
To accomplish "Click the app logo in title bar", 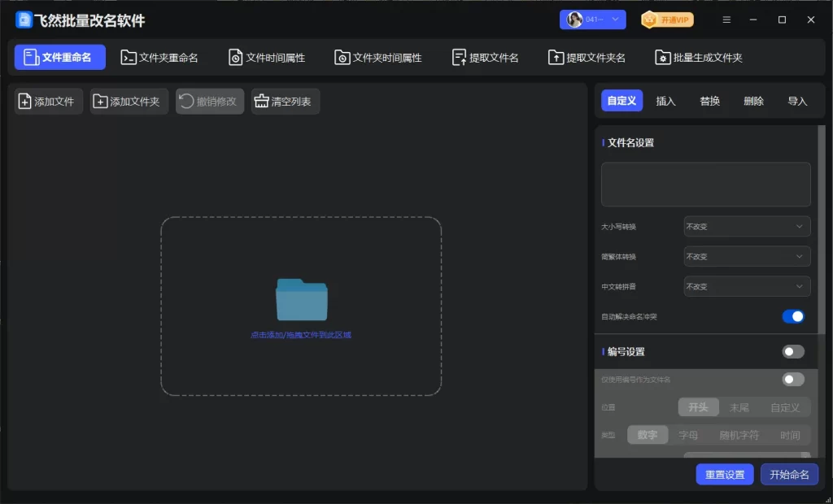I will click(x=24, y=20).
